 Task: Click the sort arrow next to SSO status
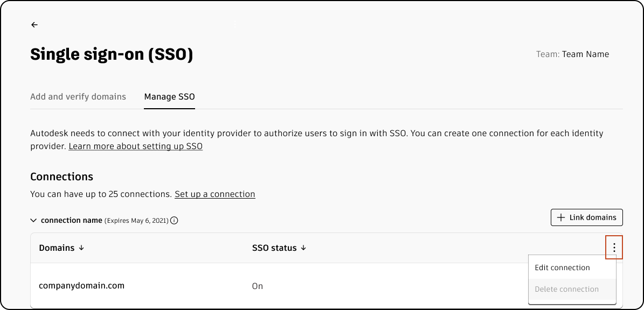[x=303, y=248]
